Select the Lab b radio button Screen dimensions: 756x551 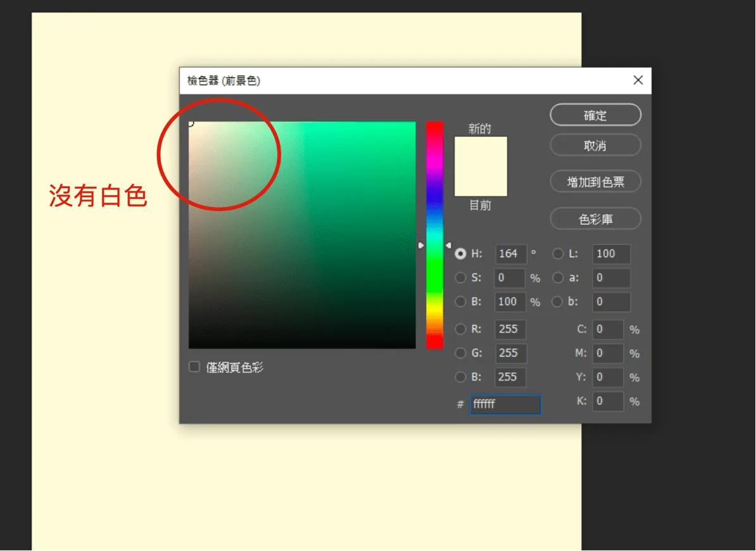(x=558, y=301)
